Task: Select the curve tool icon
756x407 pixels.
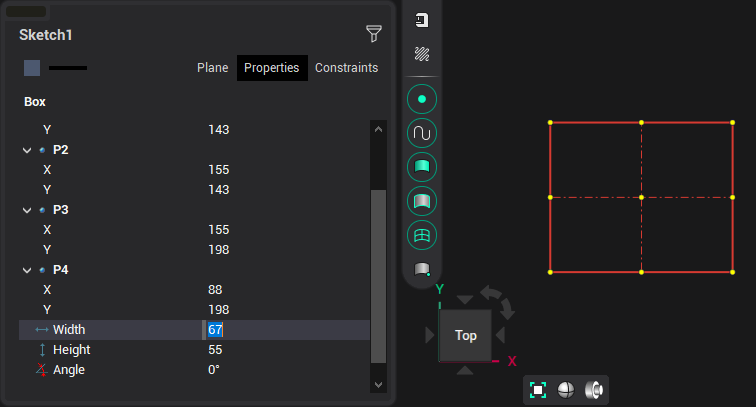Action: (x=422, y=133)
